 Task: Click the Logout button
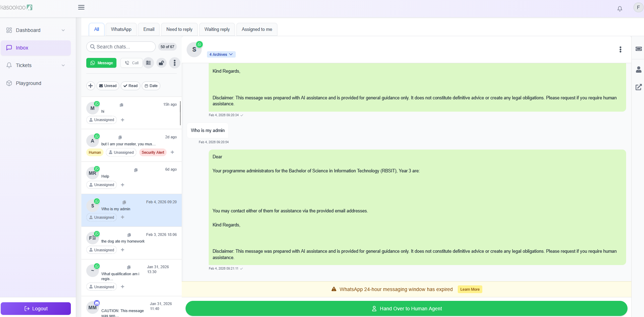(x=36, y=309)
